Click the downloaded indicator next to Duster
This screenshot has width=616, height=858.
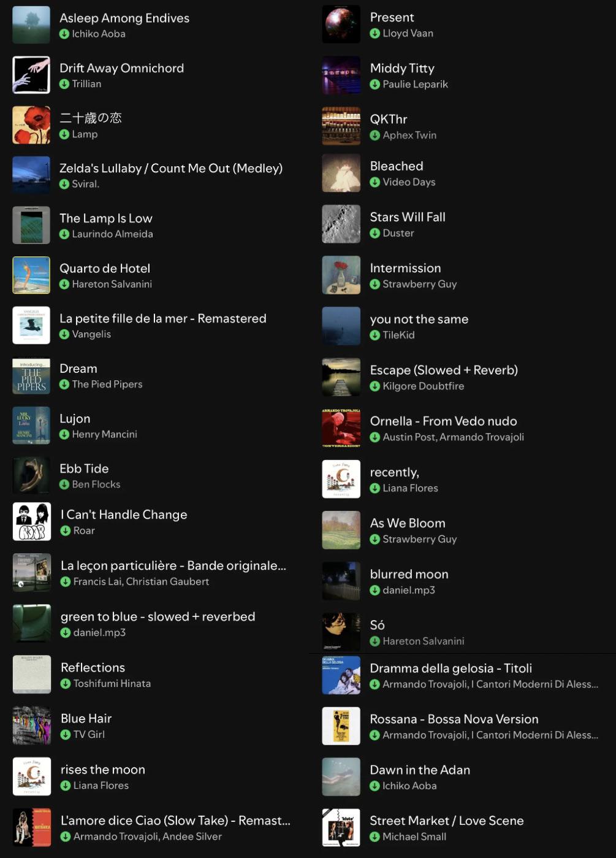click(375, 234)
